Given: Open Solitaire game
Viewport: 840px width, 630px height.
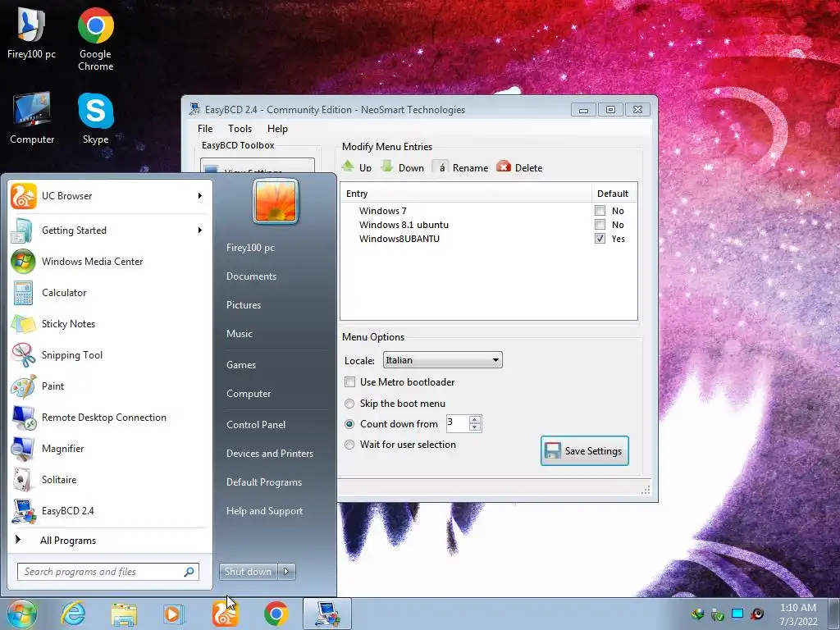Looking at the screenshot, I should click(x=110, y=479).
